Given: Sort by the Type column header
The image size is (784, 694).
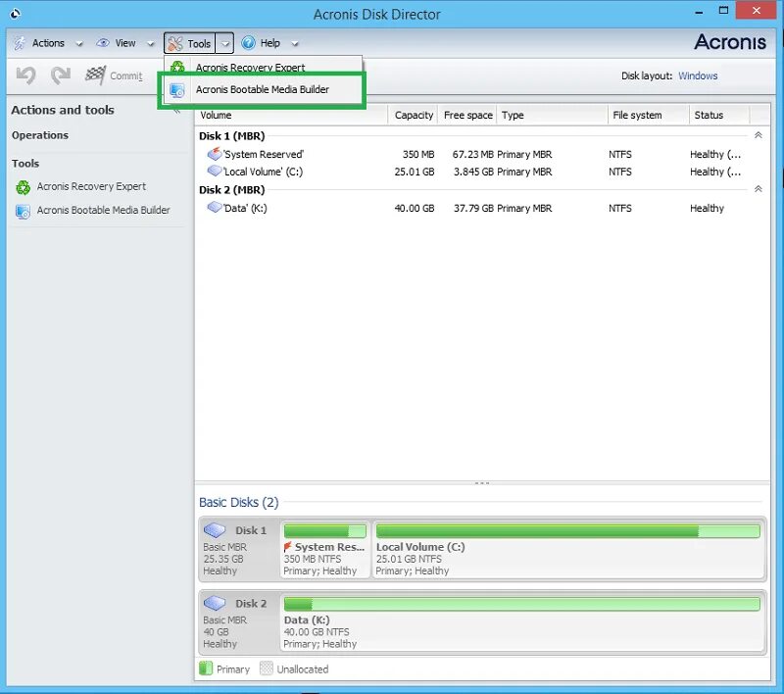Looking at the screenshot, I should pos(553,115).
